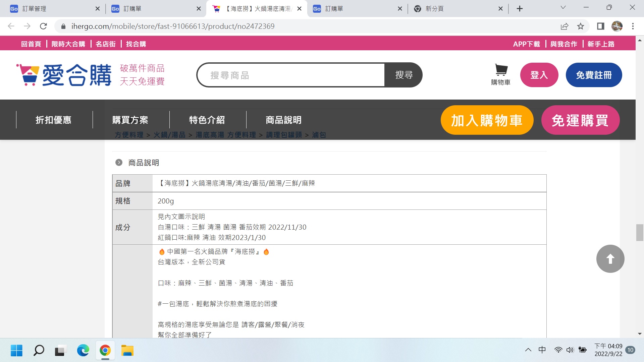
Task: Jump to 特色介紹 section
Action: pos(207,120)
